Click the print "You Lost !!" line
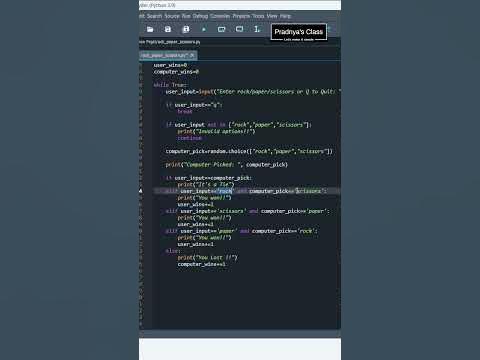This screenshot has height=360, width=480. tap(207, 258)
